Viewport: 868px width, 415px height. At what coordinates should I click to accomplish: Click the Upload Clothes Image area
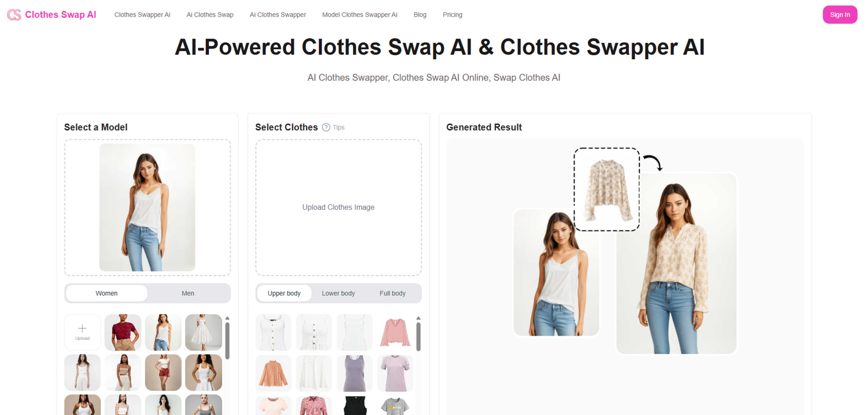(x=338, y=207)
